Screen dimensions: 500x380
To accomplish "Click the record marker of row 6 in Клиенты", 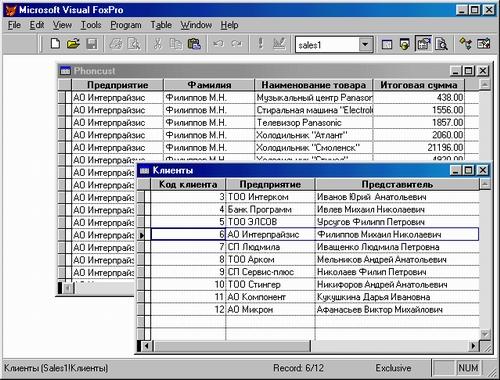I will pos(142,235).
